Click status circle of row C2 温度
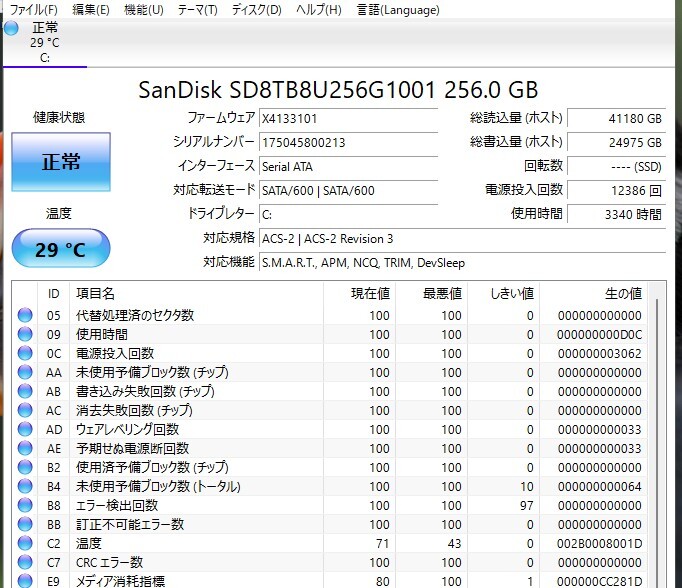Viewport: 682px width, 588px height. tap(25, 543)
